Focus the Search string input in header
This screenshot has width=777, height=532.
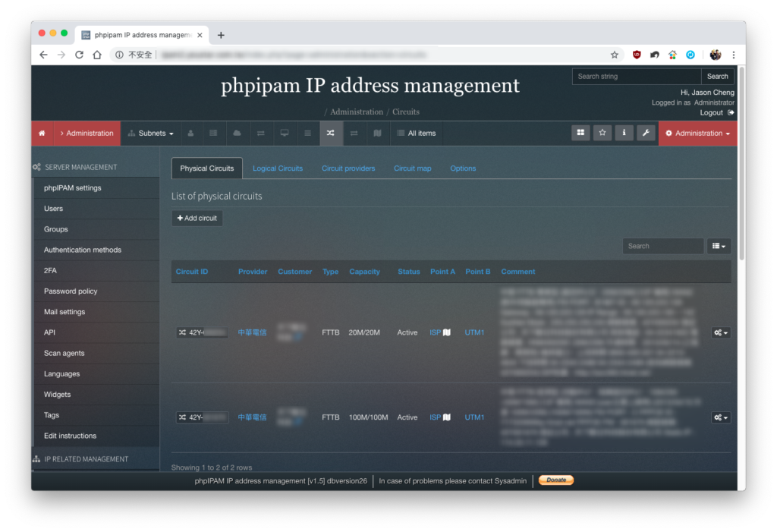pyautogui.click(x=637, y=77)
